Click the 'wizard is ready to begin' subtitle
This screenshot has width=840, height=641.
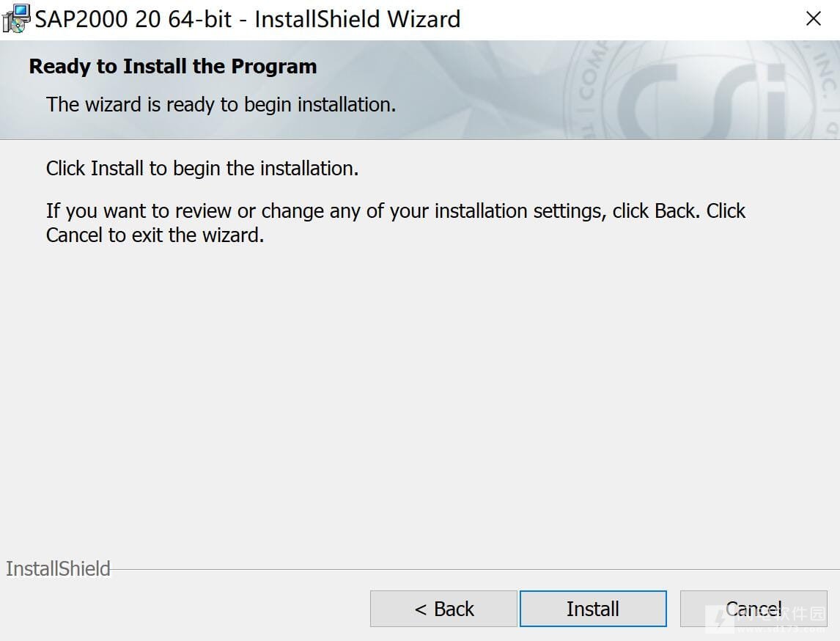click(221, 104)
